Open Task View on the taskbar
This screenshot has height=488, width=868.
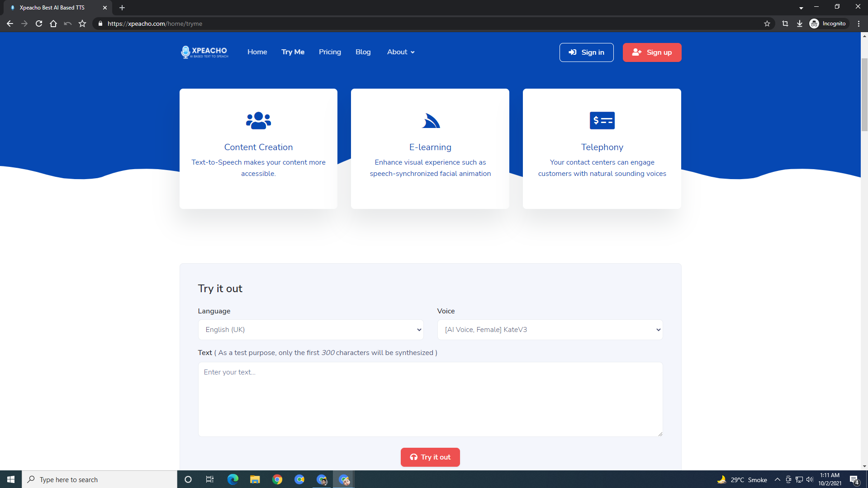coord(210,479)
